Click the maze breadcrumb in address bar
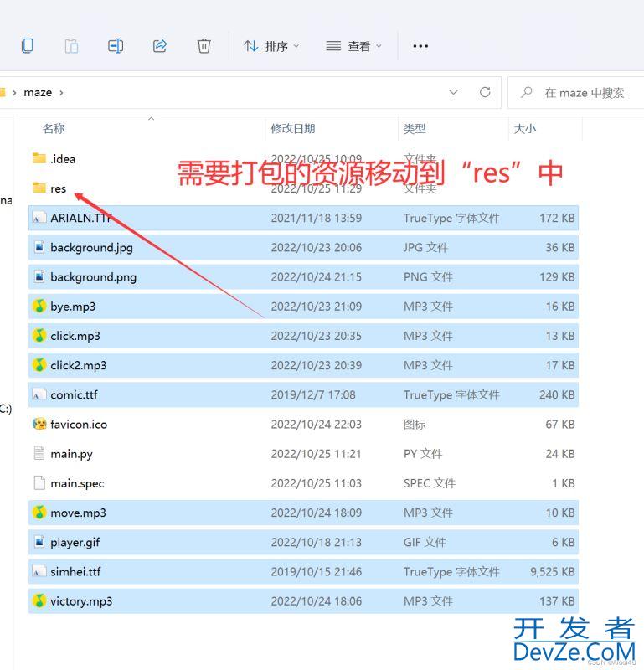The width and height of the screenshot is (644, 670). 38,93
